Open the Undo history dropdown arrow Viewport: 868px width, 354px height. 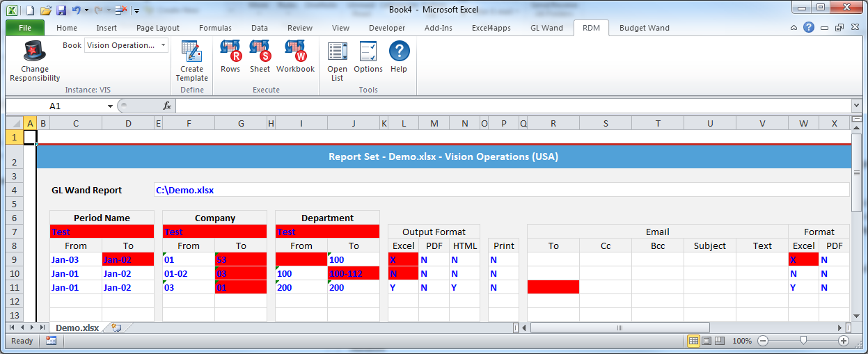[86, 10]
